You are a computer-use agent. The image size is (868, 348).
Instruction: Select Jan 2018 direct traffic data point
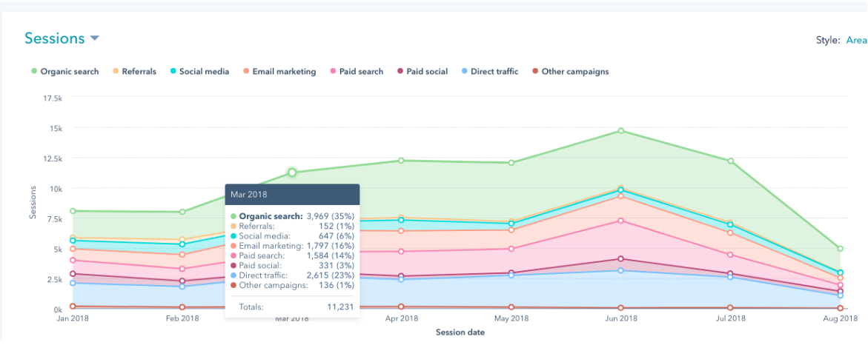(73, 283)
